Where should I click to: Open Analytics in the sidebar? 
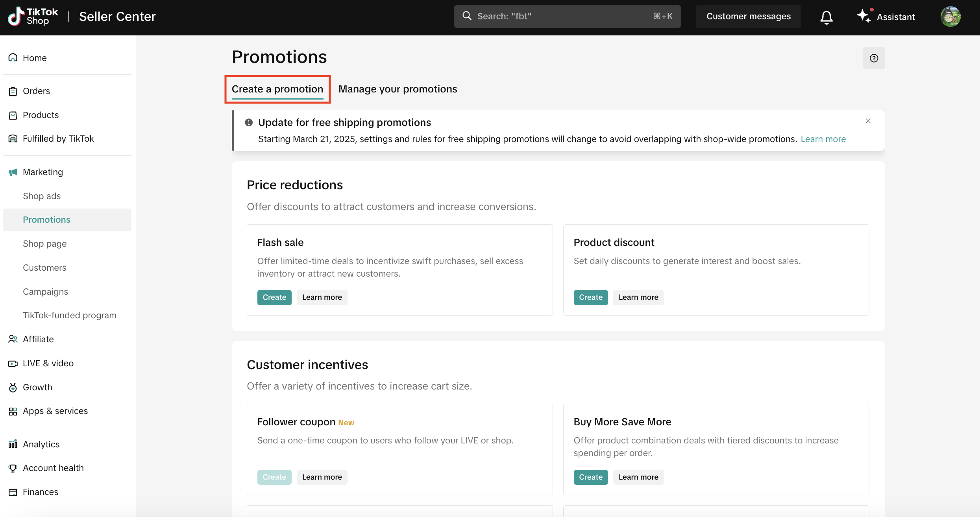point(41,444)
